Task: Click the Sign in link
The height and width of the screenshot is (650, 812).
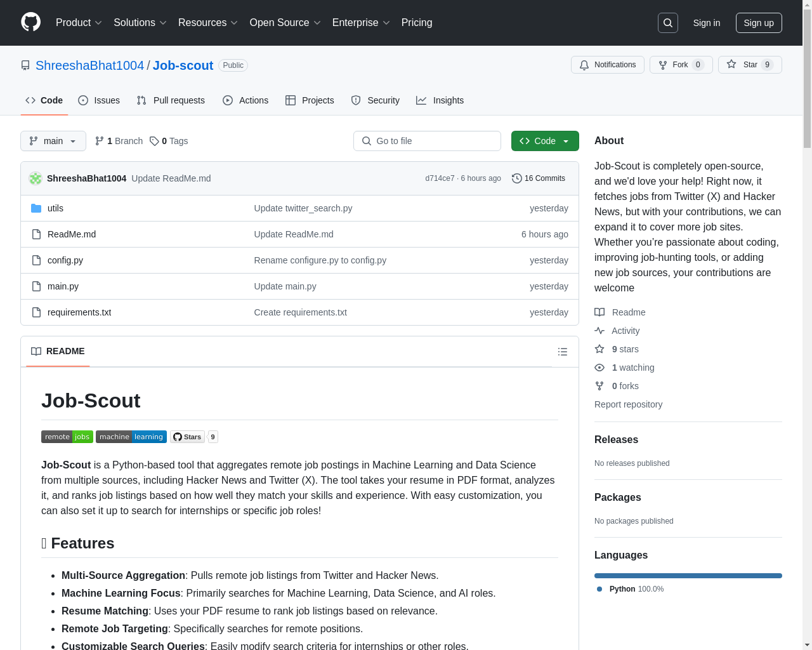Action: tap(707, 23)
